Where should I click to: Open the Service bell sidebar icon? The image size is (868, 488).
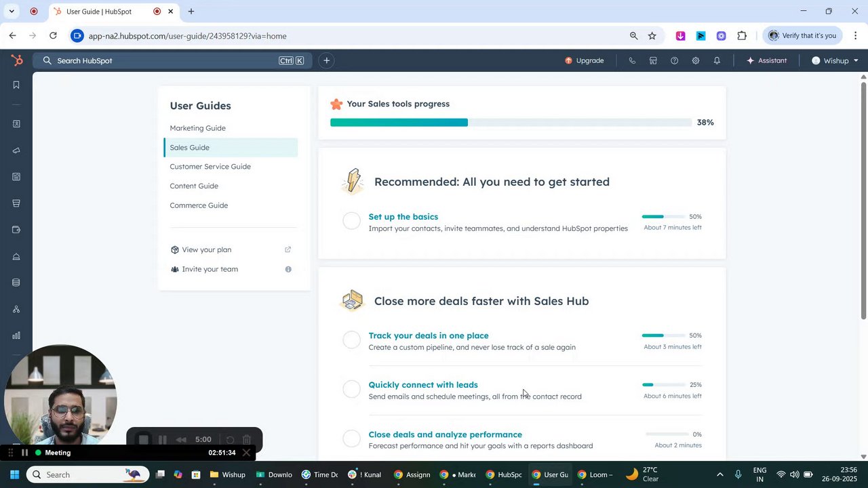pyautogui.click(x=16, y=256)
